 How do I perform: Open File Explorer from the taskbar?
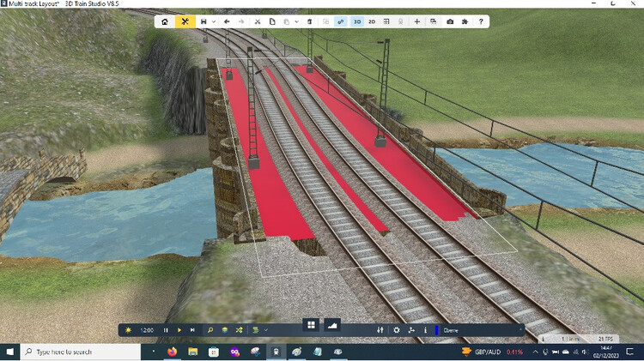pyautogui.click(x=192, y=352)
